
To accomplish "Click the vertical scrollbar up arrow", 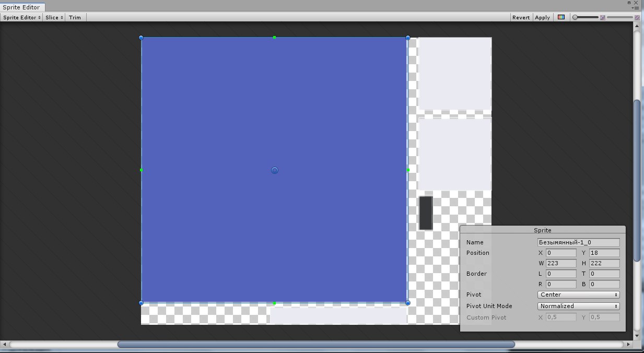I will 637,25.
